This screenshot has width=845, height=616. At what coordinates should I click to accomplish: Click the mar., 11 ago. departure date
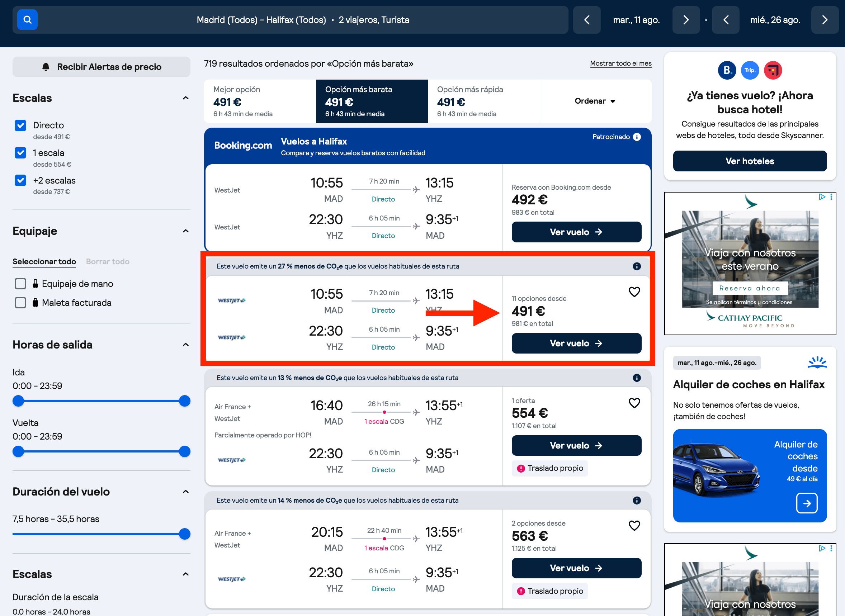(637, 20)
